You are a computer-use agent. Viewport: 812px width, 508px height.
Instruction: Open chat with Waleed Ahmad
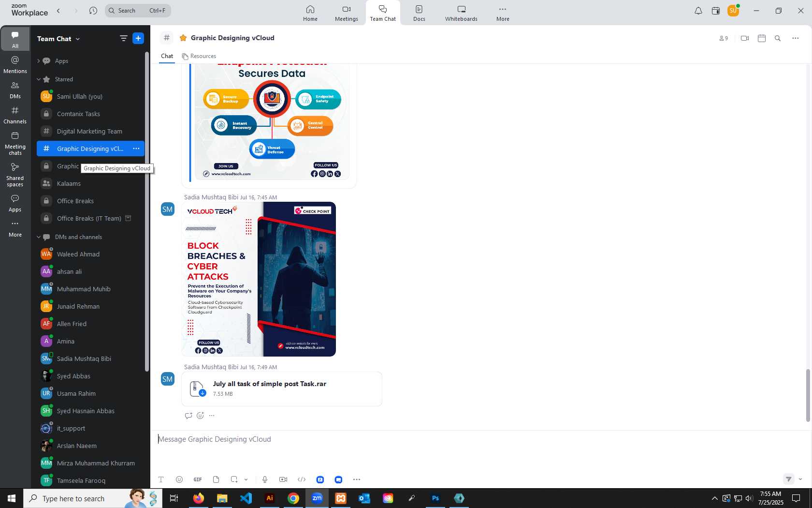pos(90,254)
